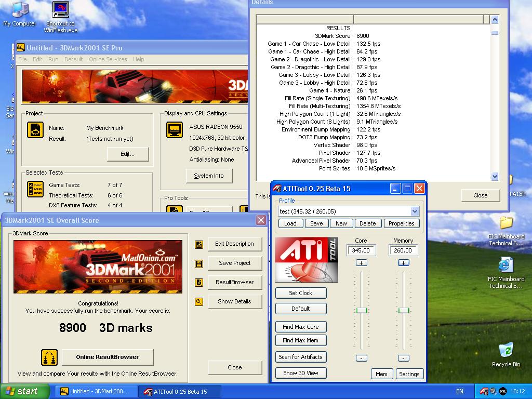Increase Memory clock with plus button
The image size is (532, 399).
pos(403,262)
